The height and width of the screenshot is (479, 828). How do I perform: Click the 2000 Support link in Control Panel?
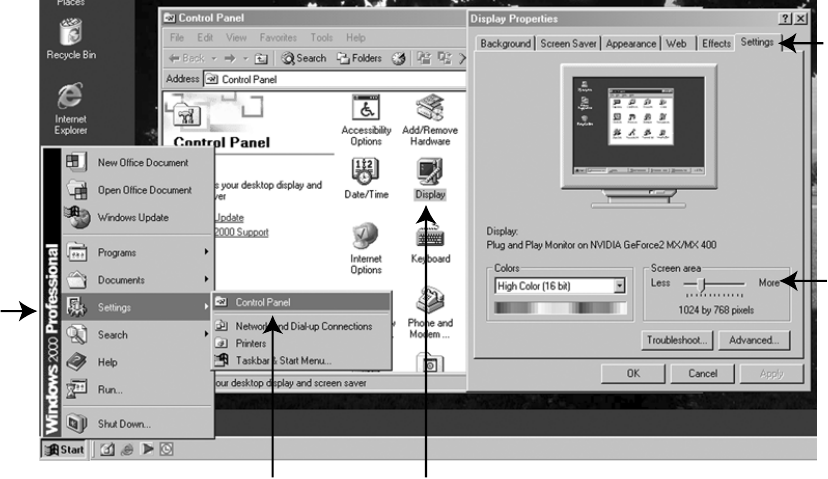coord(241,232)
